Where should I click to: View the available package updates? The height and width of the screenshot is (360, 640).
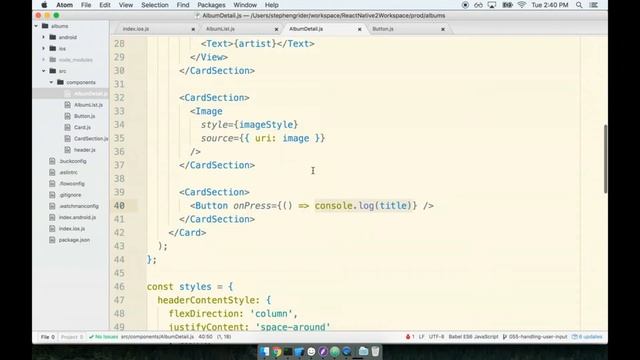coord(587,337)
